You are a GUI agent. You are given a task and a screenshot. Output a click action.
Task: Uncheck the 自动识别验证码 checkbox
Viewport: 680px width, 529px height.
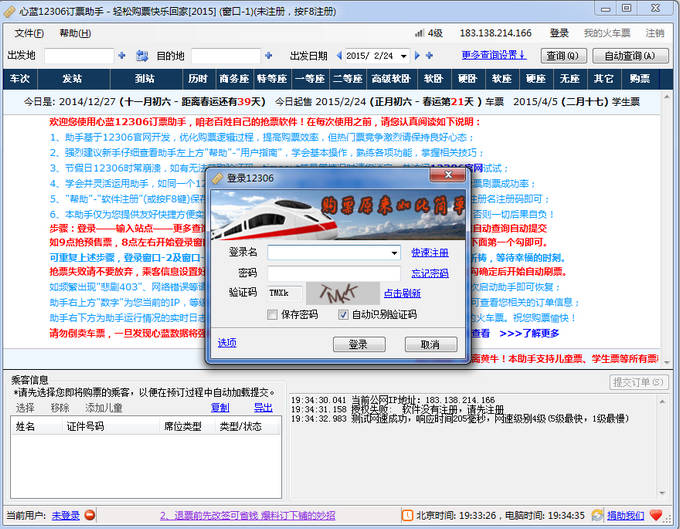[x=343, y=314]
